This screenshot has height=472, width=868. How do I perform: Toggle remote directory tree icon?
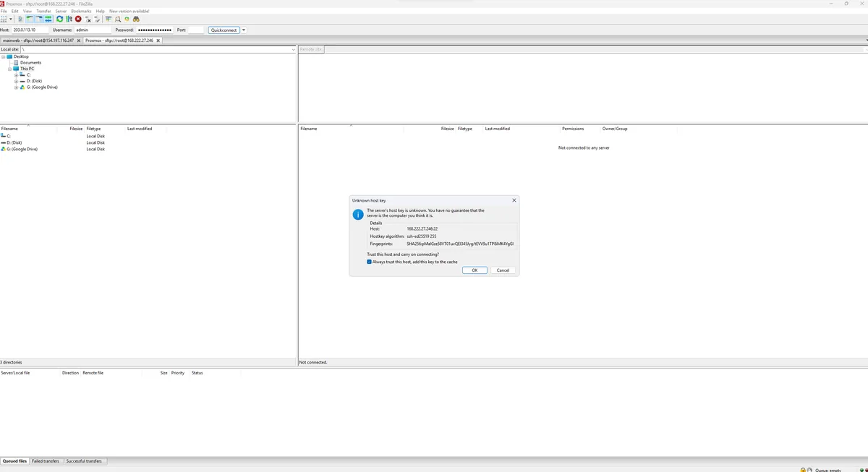coord(39,19)
